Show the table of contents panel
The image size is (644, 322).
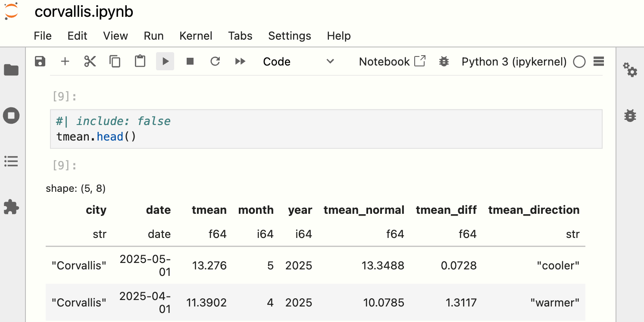tap(11, 162)
